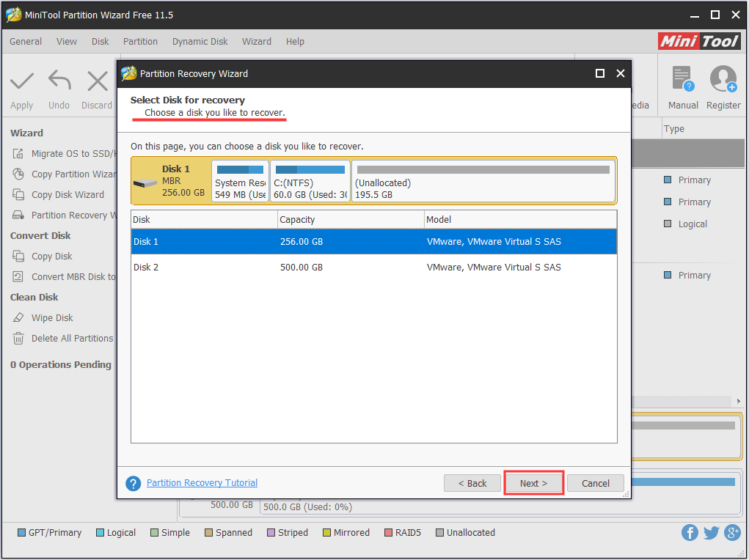
Task: Open the Partition menu
Action: click(140, 42)
